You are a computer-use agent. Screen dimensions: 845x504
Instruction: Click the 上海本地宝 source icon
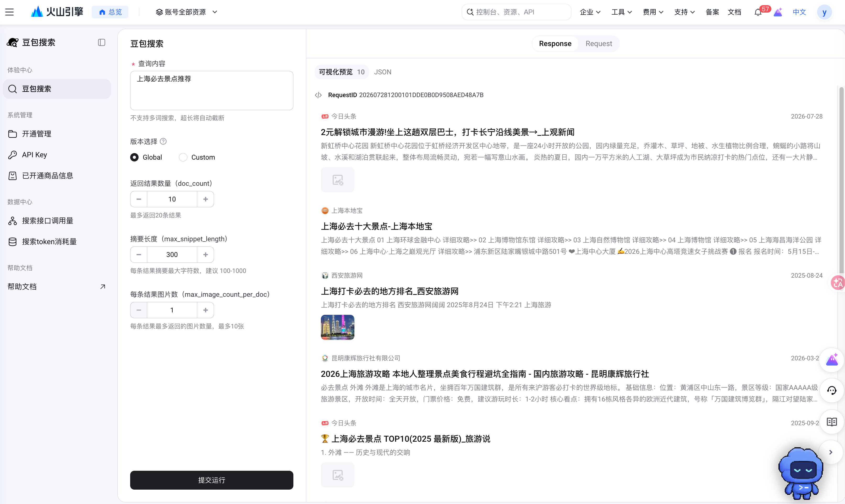coord(325,211)
